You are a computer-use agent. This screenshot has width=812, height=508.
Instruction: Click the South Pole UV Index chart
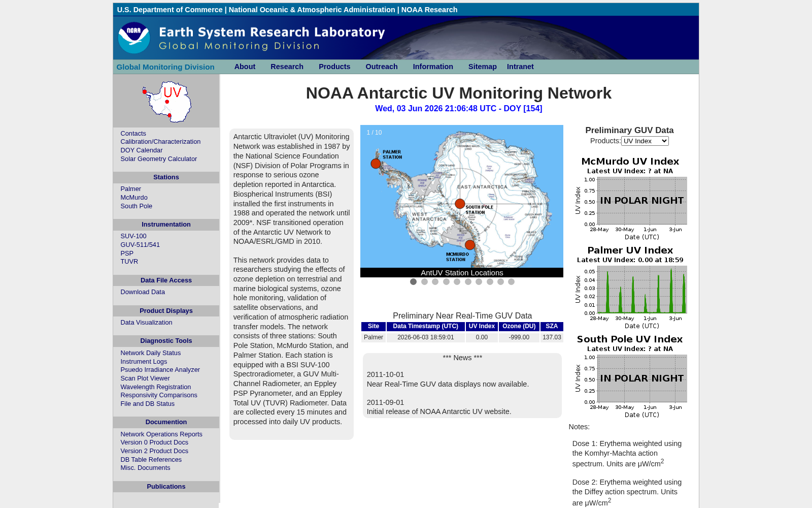[x=630, y=376]
